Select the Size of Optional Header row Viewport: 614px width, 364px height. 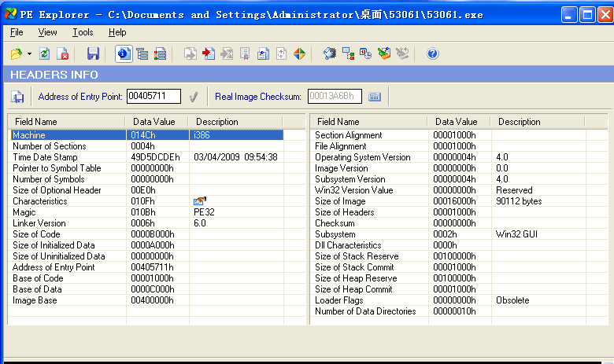[x=147, y=190]
